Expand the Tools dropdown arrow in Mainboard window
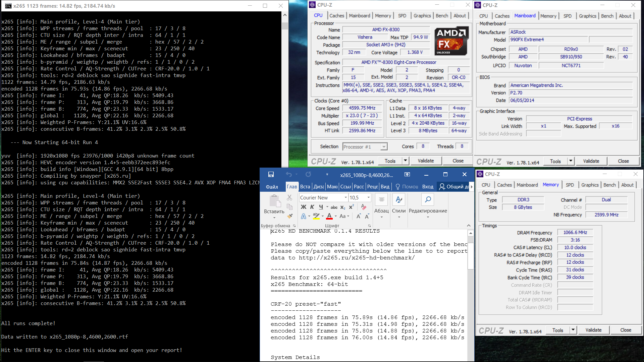The image size is (644, 362). pyautogui.click(x=571, y=161)
